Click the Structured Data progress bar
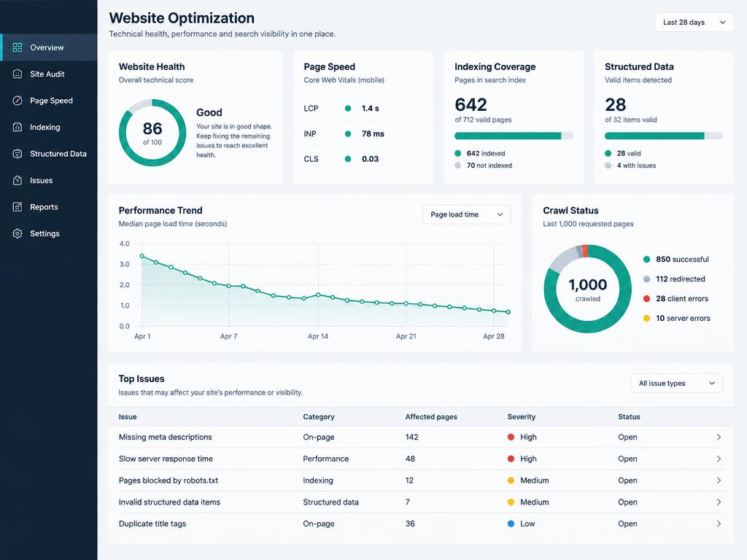This screenshot has height=560, width=747. pos(664,136)
